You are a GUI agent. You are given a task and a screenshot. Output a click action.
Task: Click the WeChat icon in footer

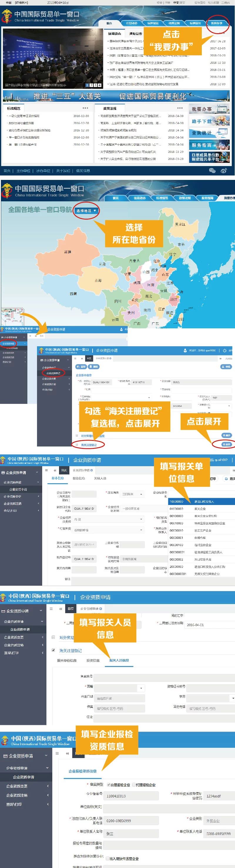[x=212, y=170]
